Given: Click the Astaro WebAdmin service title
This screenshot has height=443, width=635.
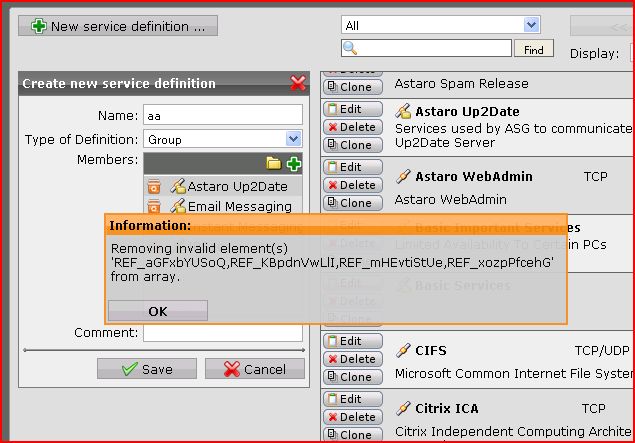Looking at the screenshot, I should [x=474, y=177].
